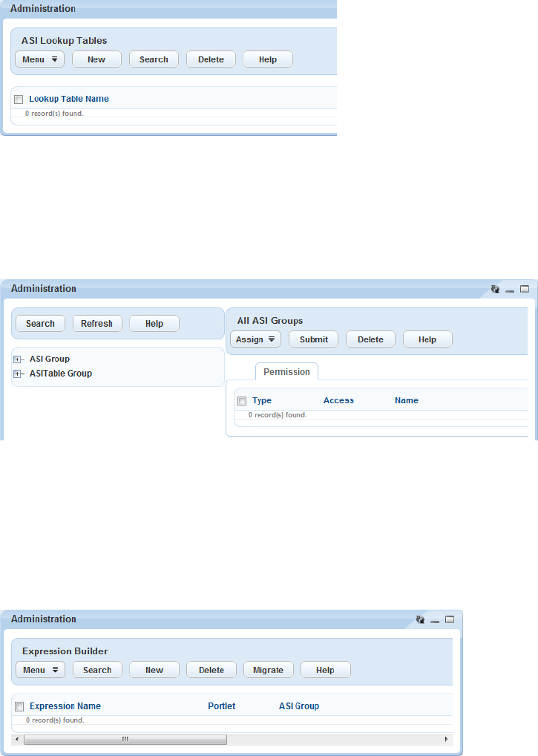
Task: Sort by ASI Group column in Expression Builder
Action: (x=299, y=706)
